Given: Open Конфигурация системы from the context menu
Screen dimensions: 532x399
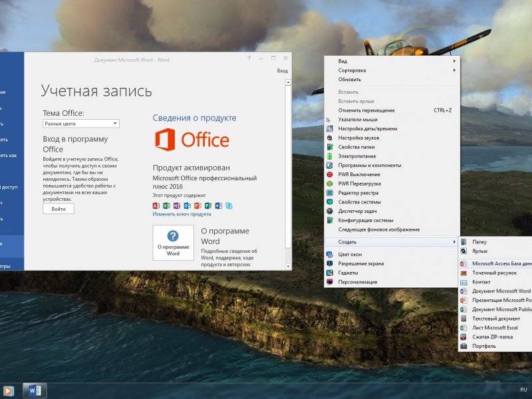Looking at the screenshot, I should (392, 220).
